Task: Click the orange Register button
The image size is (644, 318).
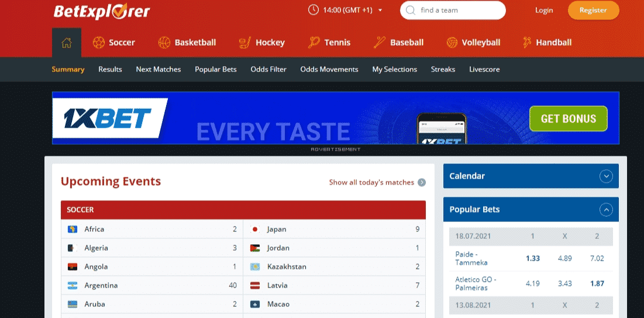Action: (593, 11)
